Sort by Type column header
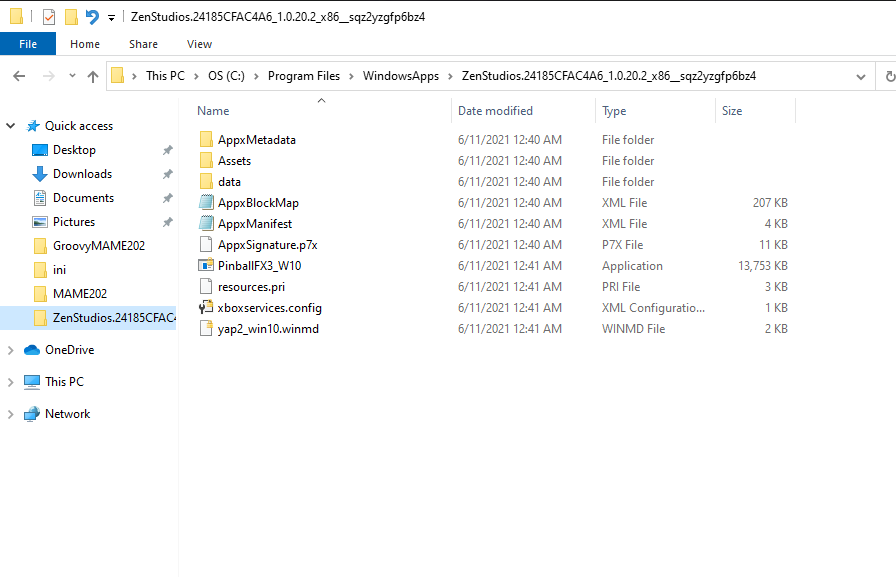The image size is (896, 577). coord(614,111)
